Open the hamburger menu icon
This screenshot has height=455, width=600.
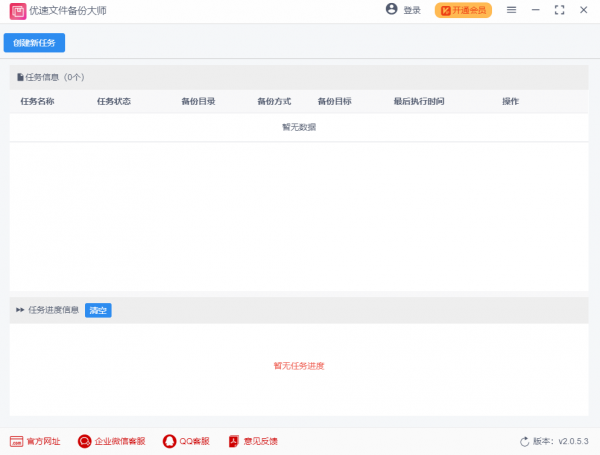click(511, 10)
